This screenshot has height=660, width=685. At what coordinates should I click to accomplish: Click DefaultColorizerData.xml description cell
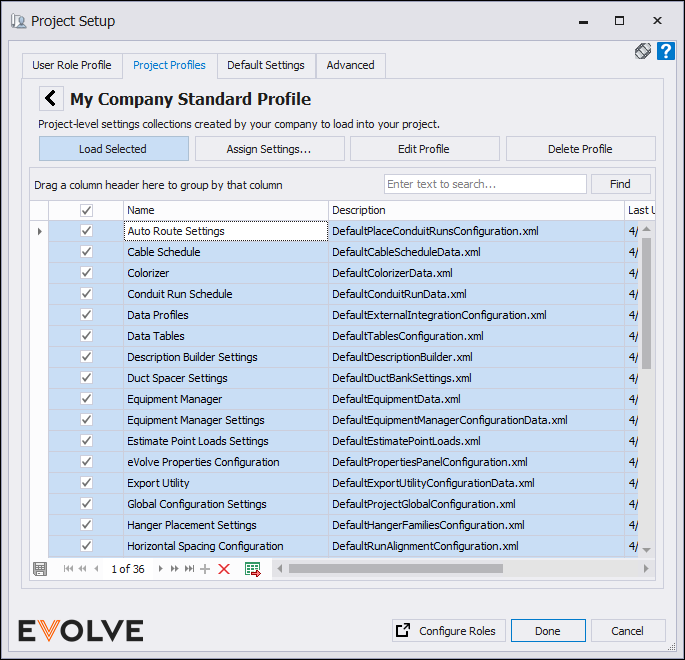point(476,273)
